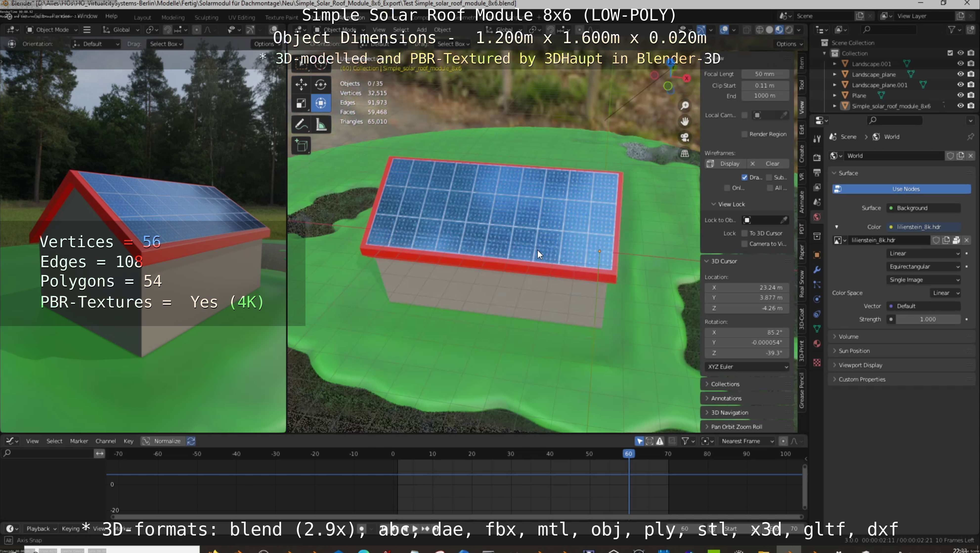
Task: Enable Camera to View checkbox
Action: [x=744, y=244]
